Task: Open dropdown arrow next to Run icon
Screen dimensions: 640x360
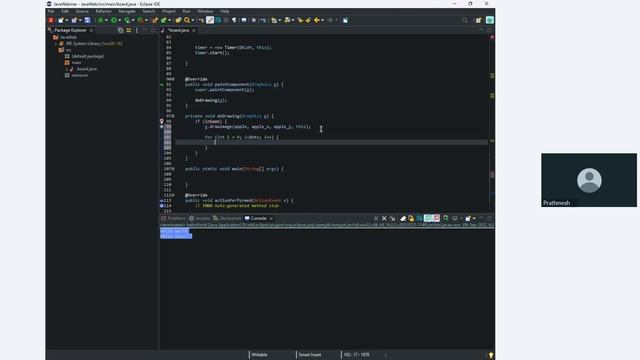Action: (x=120, y=20)
